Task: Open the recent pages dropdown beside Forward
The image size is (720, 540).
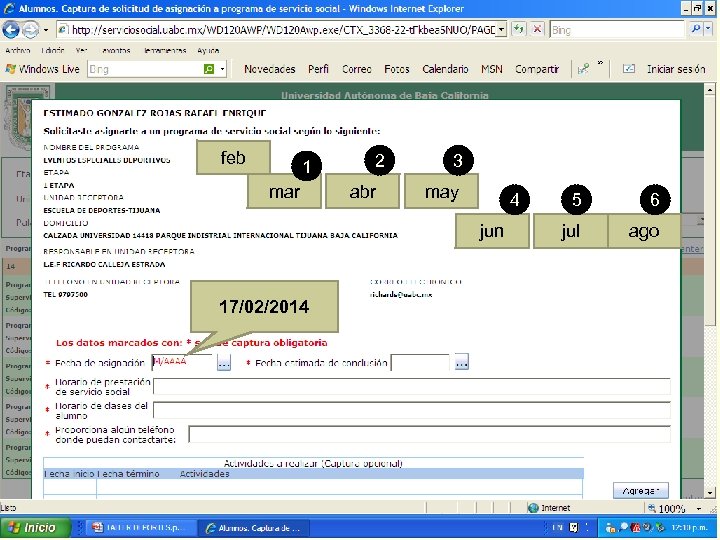Action: pos(46,30)
